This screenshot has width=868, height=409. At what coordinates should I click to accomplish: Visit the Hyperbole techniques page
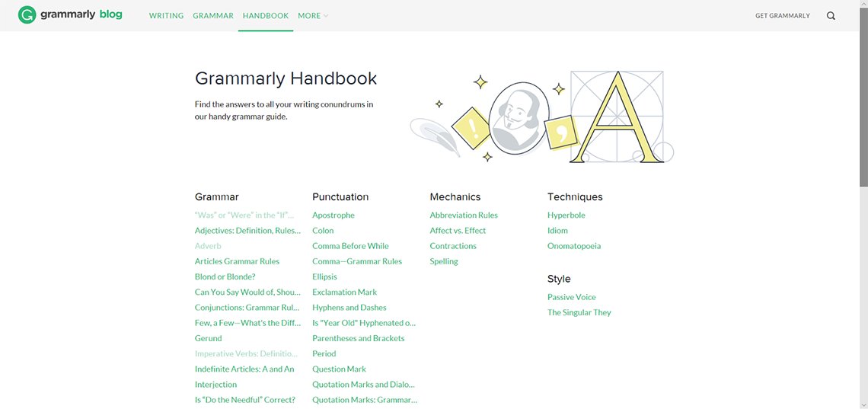pos(566,216)
